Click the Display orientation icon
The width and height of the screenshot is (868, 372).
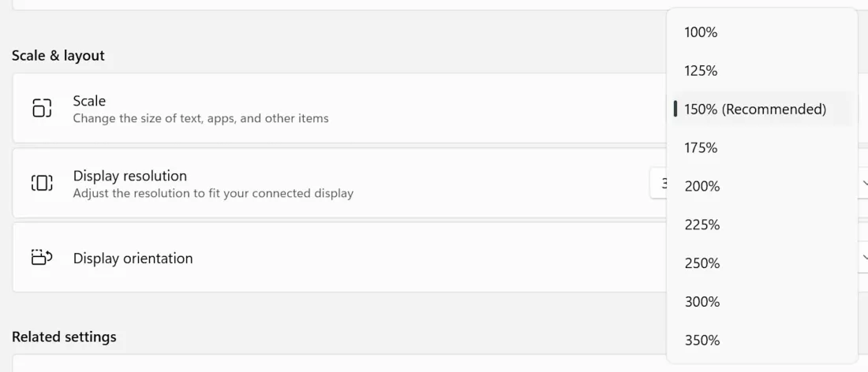pyautogui.click(x=42, y=258)
